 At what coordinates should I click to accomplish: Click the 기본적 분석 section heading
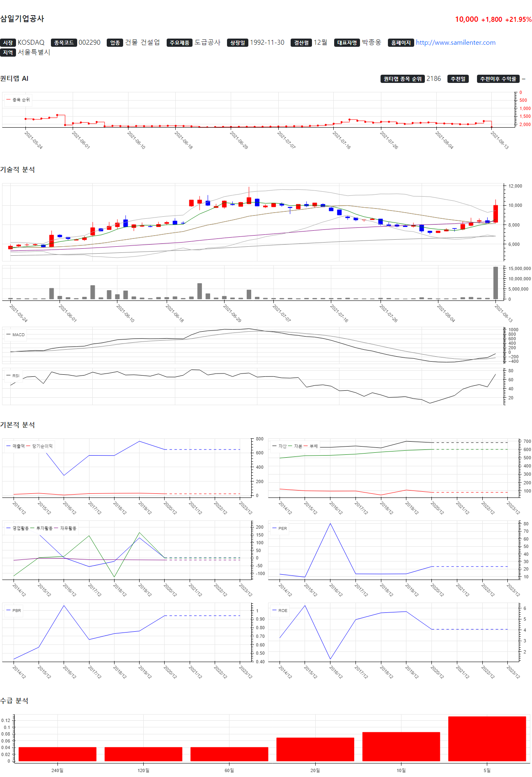coord(18,425)
